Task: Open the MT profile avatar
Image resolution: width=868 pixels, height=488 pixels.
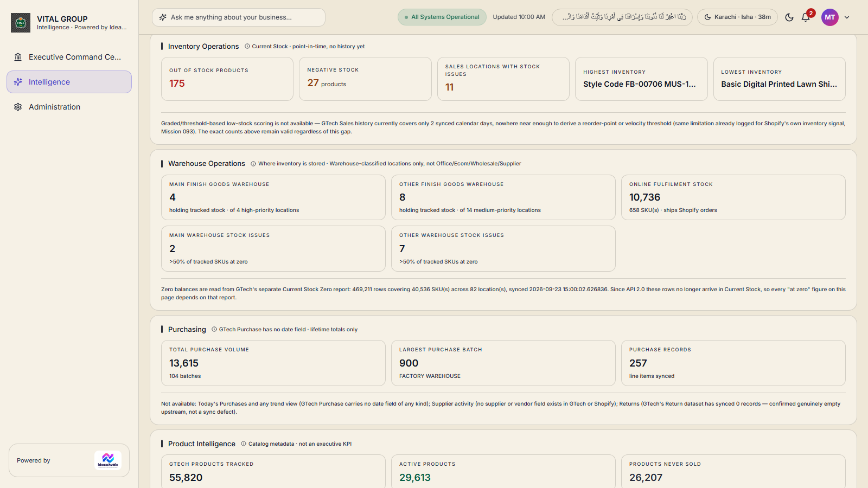Action: 830,17
